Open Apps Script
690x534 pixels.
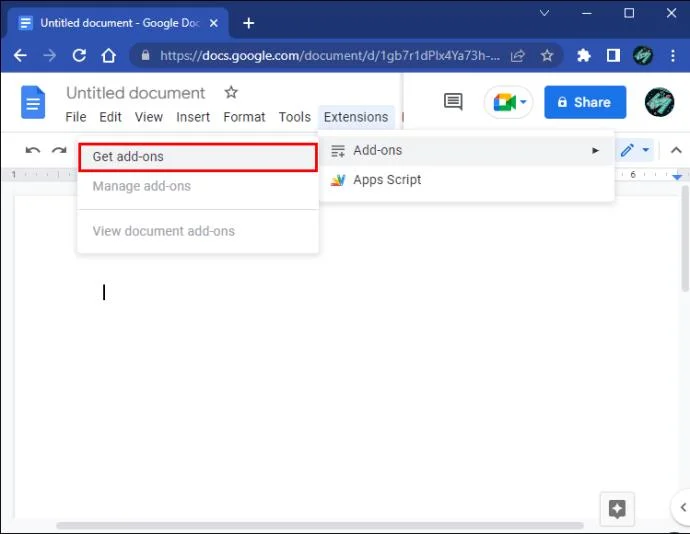pos(466,180)
